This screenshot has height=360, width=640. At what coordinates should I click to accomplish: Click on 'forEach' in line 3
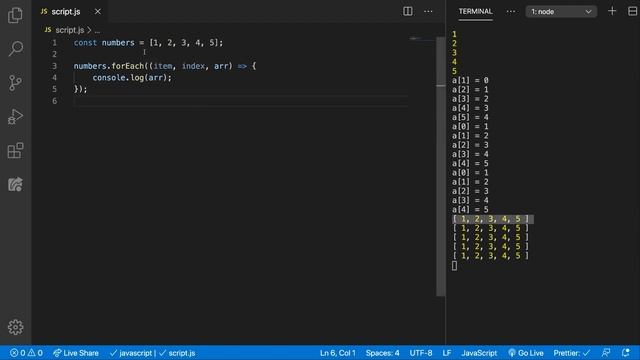point(128,66)
